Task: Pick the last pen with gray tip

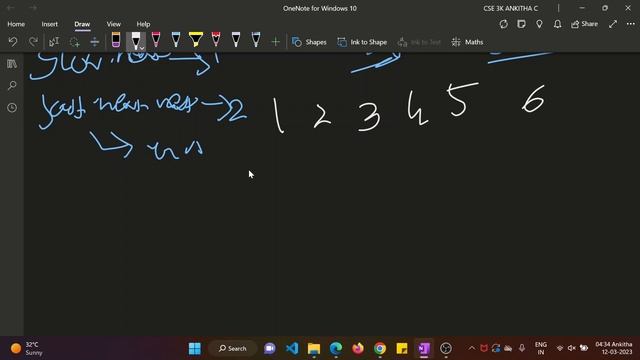Action: pos(256,40)
